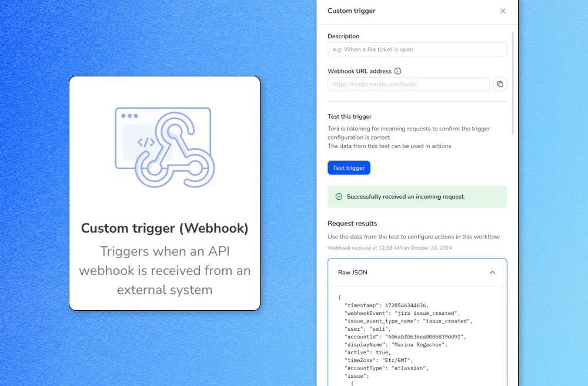The height and width of the screenshot is (386, 588).
Task: Copy the webhook URL with the copy icon
Action: point(500,85)
